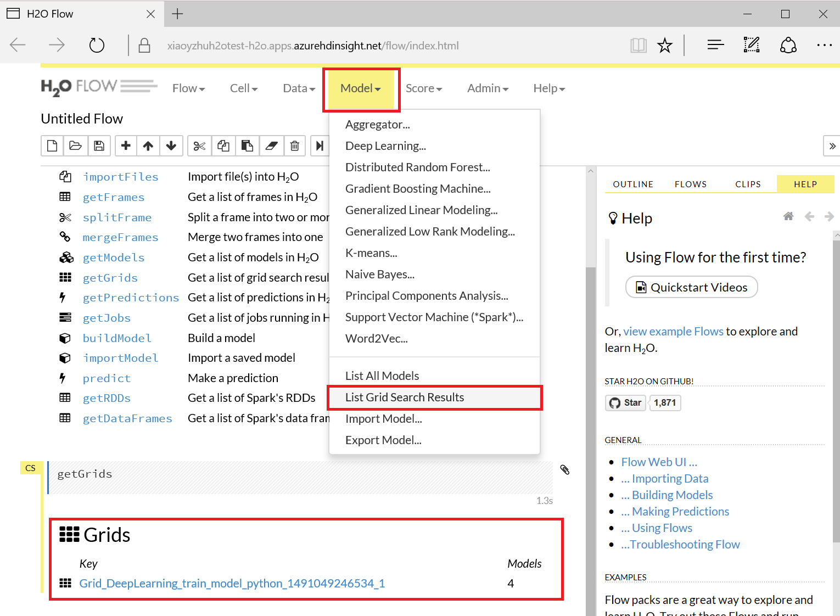Open the view example Flows link

point(674,332)
